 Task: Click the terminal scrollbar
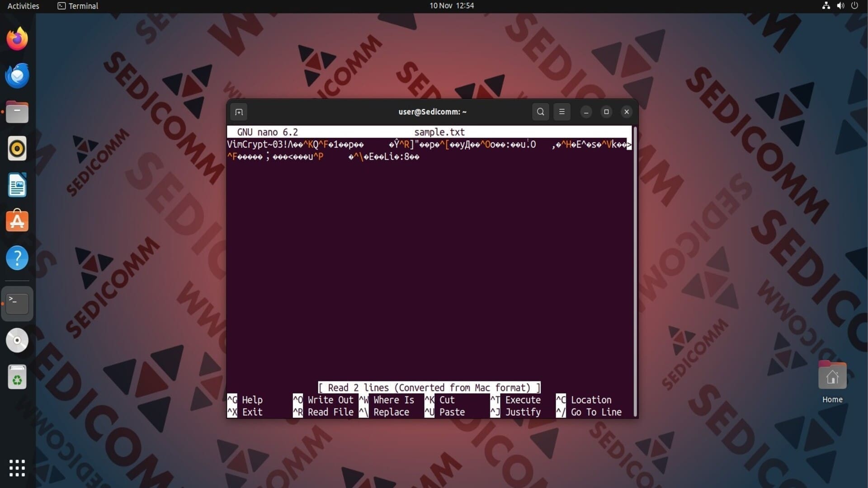pyautogui.click(x=635, y=271)
